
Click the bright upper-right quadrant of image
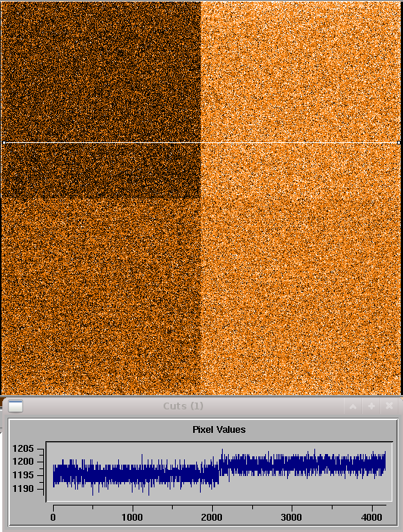pyautogui.click(x=301, y=100)
